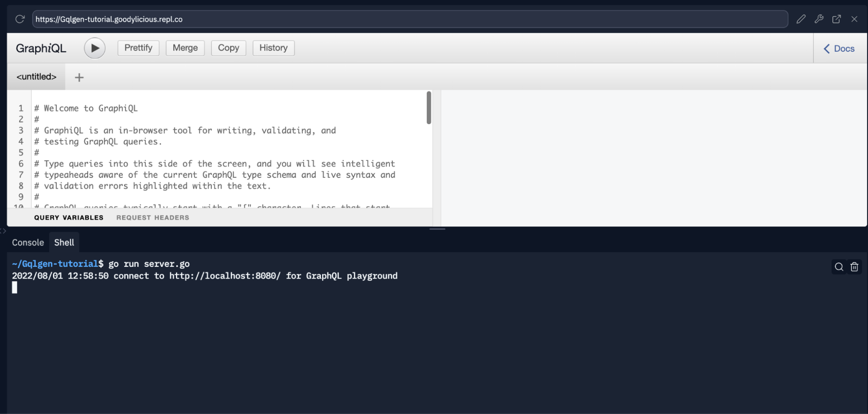Expand the Request Headers panel

152,217
